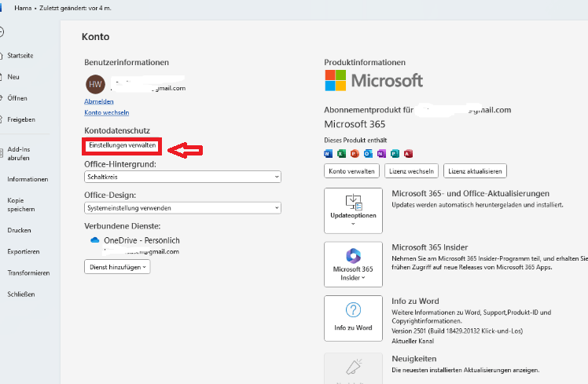The width and height of the screenshot is (588, 384).
Task: Click the OneNote app icon
Action: click(381, 154)
